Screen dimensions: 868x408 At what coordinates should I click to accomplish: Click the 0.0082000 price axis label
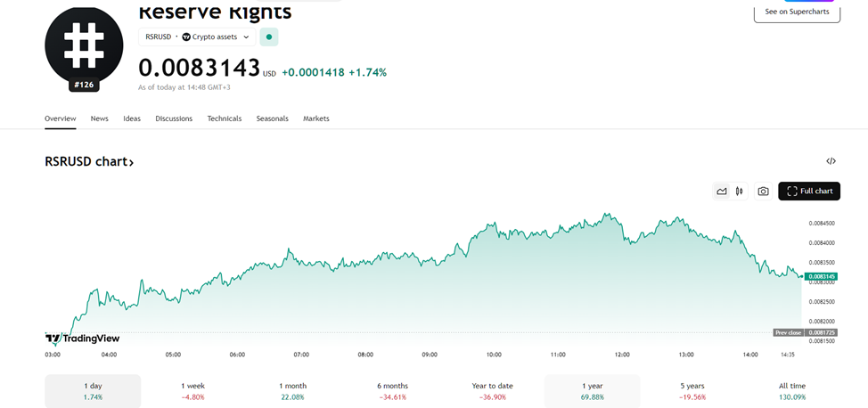point(822,321)
